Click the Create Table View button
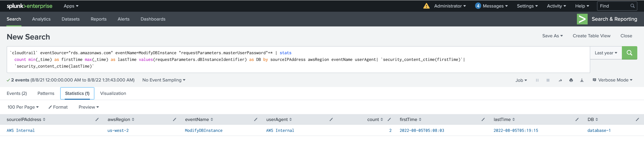Screen dimensions: 644x167 coord(592,36)
